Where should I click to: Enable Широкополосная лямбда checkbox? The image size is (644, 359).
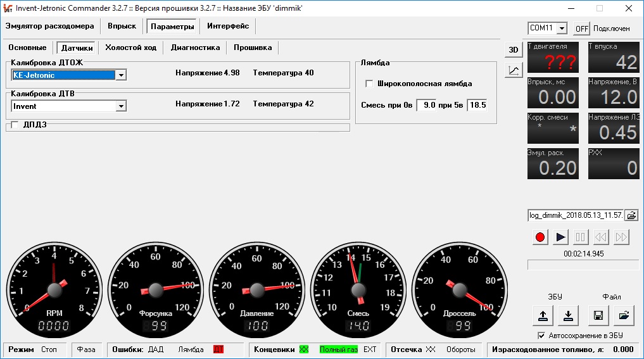click(369, 84)
